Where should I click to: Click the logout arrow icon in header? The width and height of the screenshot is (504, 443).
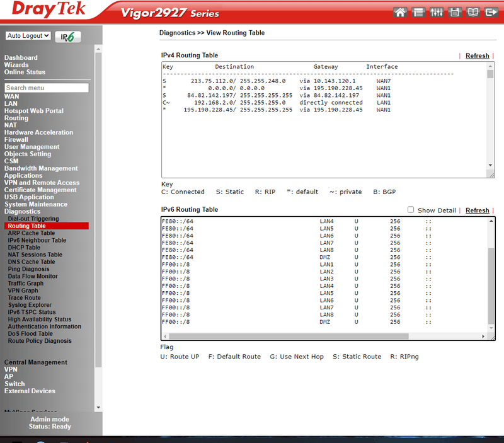[x=491, y=12]
